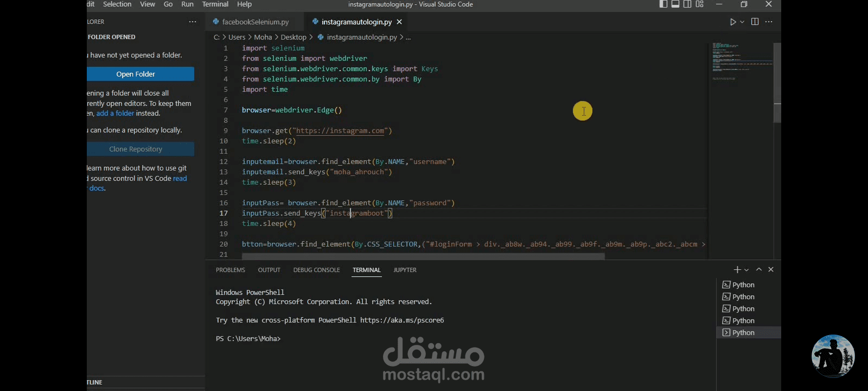This screenshot has height=391, width=868.
Task: Switch to the OUTPUT panel tab
Action: [x=269, y=270]
